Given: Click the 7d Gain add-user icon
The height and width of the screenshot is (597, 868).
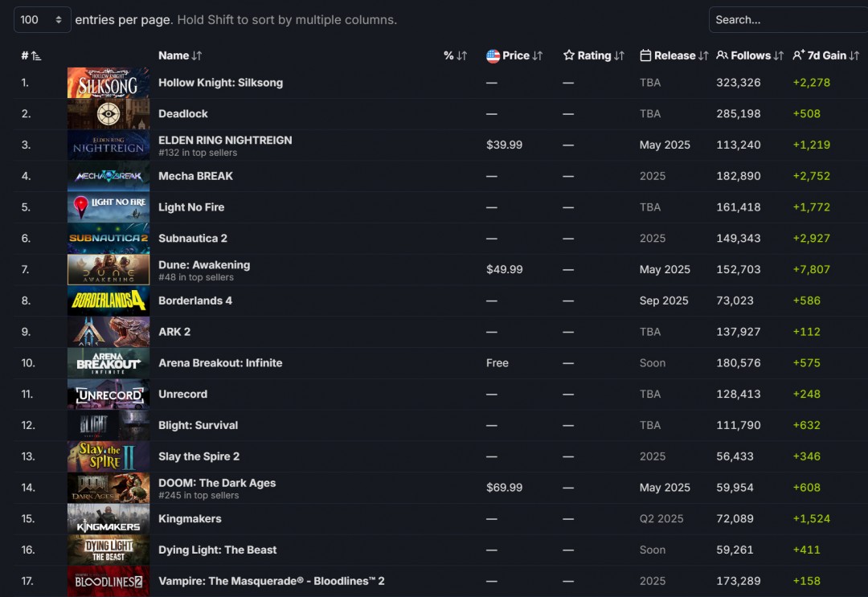Looking at the screenshot, I should 799,56.
